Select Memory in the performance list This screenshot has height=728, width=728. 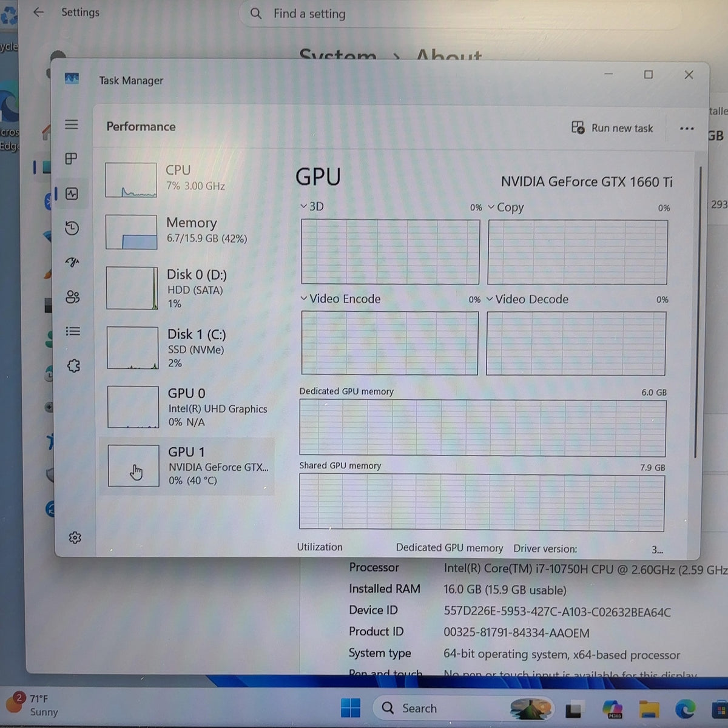[x=187, y=232]
